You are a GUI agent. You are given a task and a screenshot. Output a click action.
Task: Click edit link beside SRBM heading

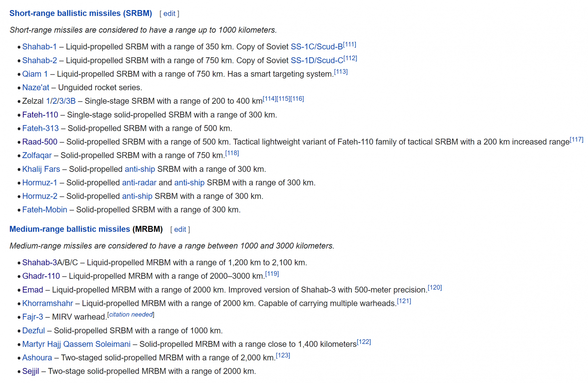click(x=169, y=14)
